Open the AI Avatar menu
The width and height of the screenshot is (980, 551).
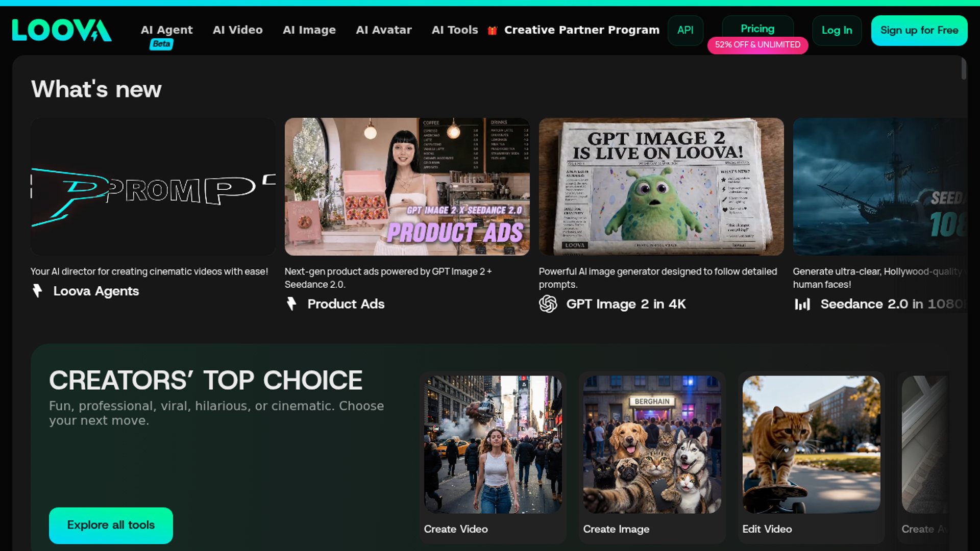click(x=384, y=30)
